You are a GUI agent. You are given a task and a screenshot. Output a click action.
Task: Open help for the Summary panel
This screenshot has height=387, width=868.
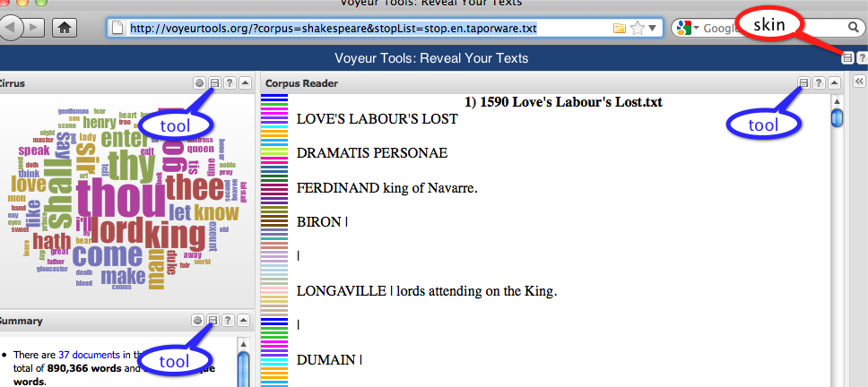[x=228, y=320]
